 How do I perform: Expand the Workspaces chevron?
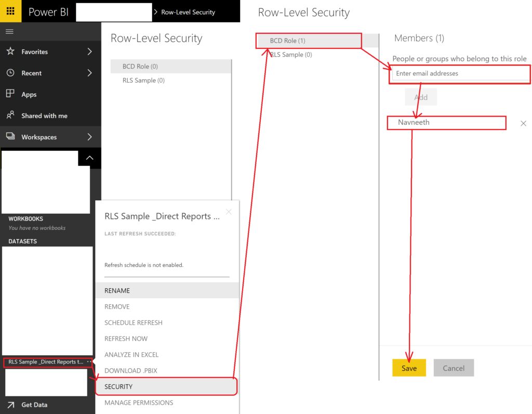tap(89, 137)
